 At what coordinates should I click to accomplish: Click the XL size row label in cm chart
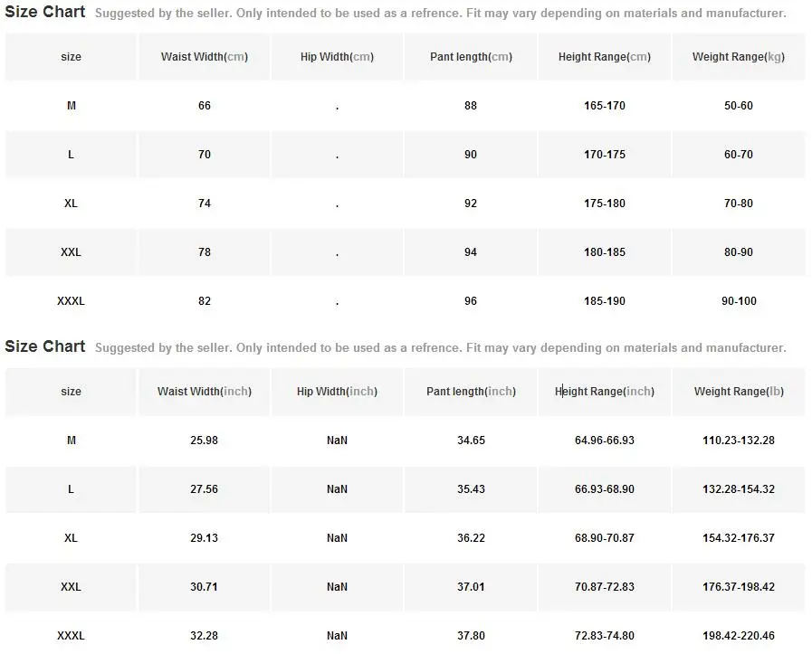(71, 204)
